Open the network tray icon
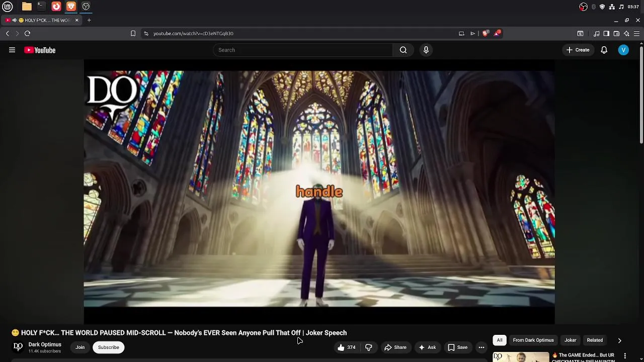This screenshot has width=644, height=362. tap(612, 7)
